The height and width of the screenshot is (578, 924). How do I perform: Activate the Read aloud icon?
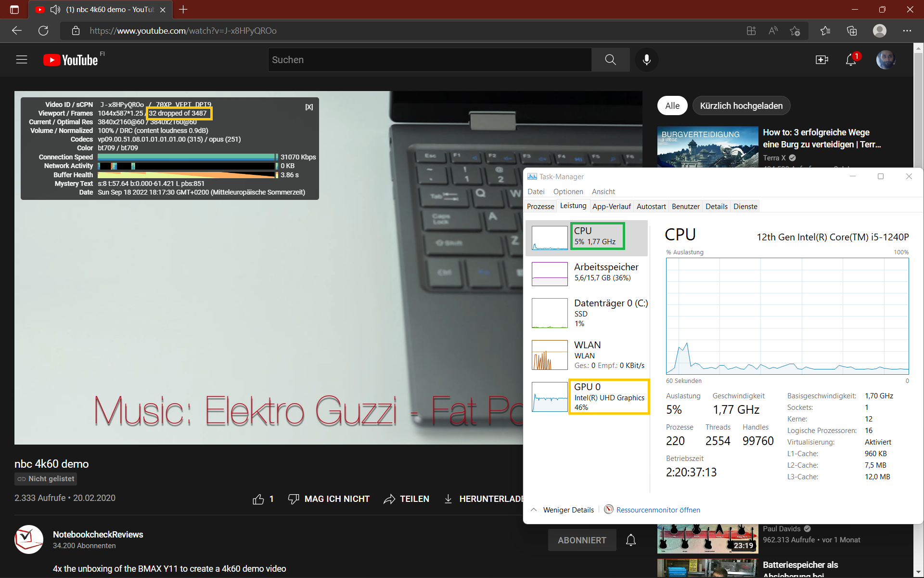(x=773, y=31)
